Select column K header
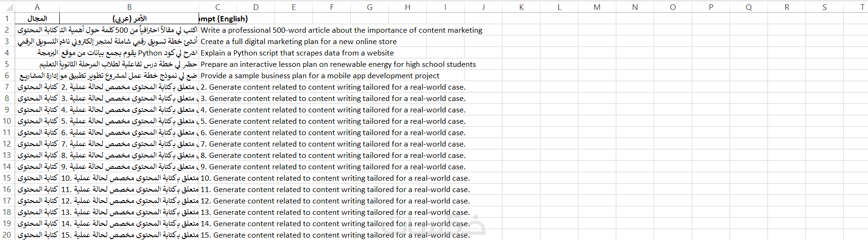Screen dimensions: 868x240 [521, 7]
